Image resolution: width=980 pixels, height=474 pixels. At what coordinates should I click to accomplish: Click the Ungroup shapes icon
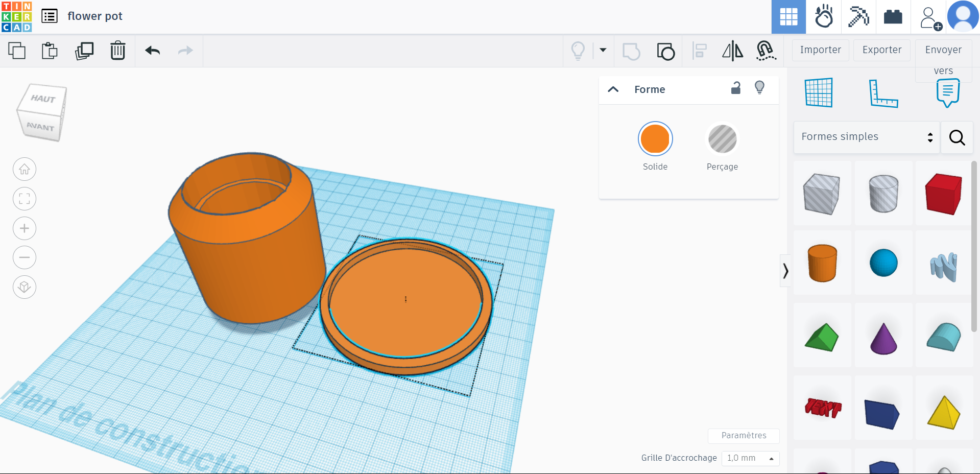point(665,51)
